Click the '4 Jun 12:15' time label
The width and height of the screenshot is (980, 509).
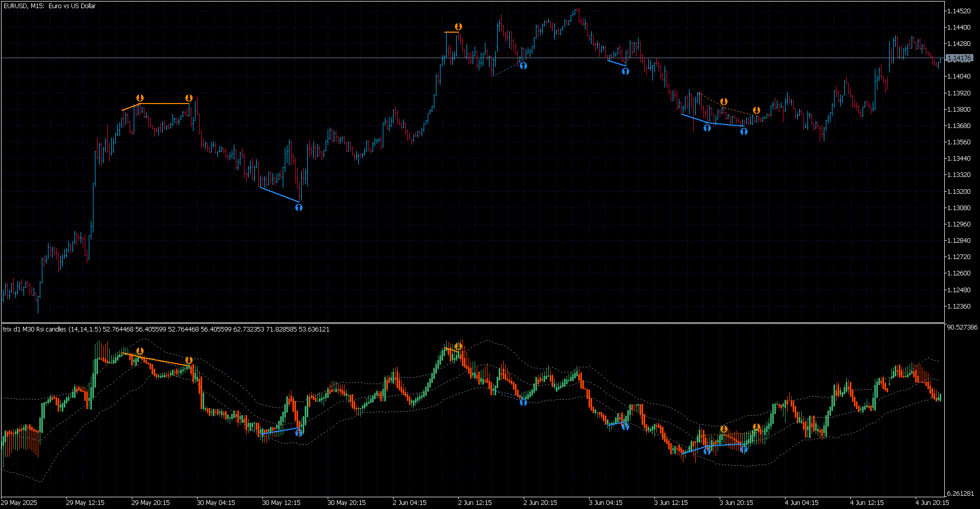(x=867, y=503)
